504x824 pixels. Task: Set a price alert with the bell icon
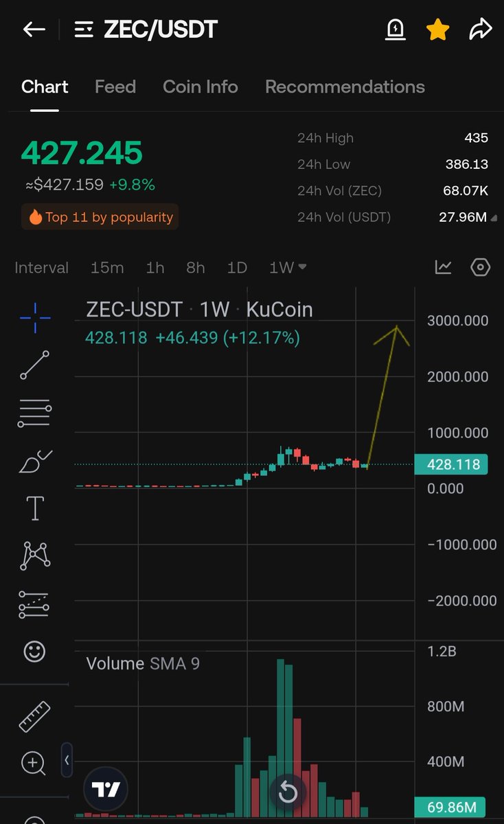pyautogui.click(x=396, y=29)
